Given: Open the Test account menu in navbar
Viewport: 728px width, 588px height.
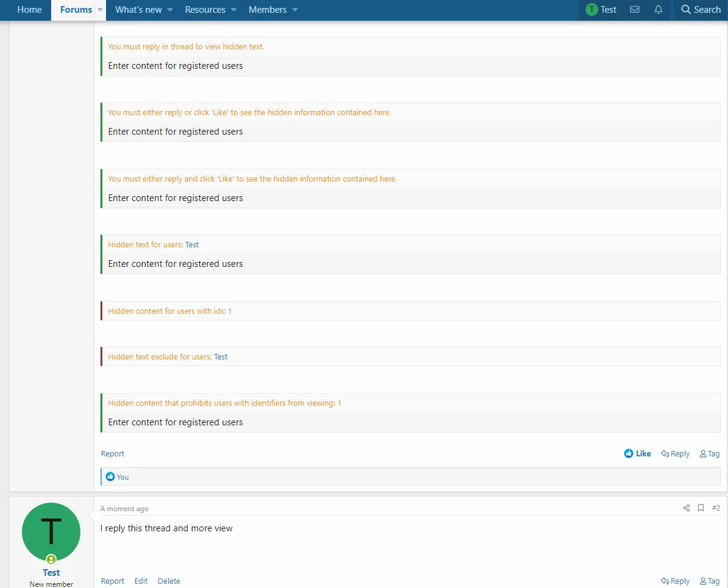Looking at the screenshot, I should click(601, 10).
